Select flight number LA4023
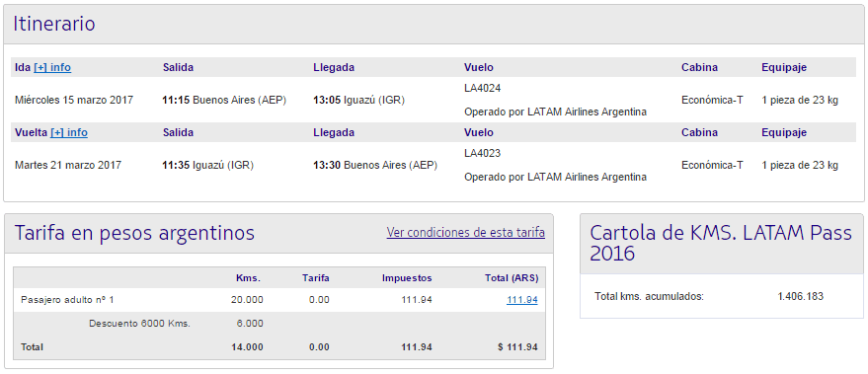 click(x=482, y=153)
